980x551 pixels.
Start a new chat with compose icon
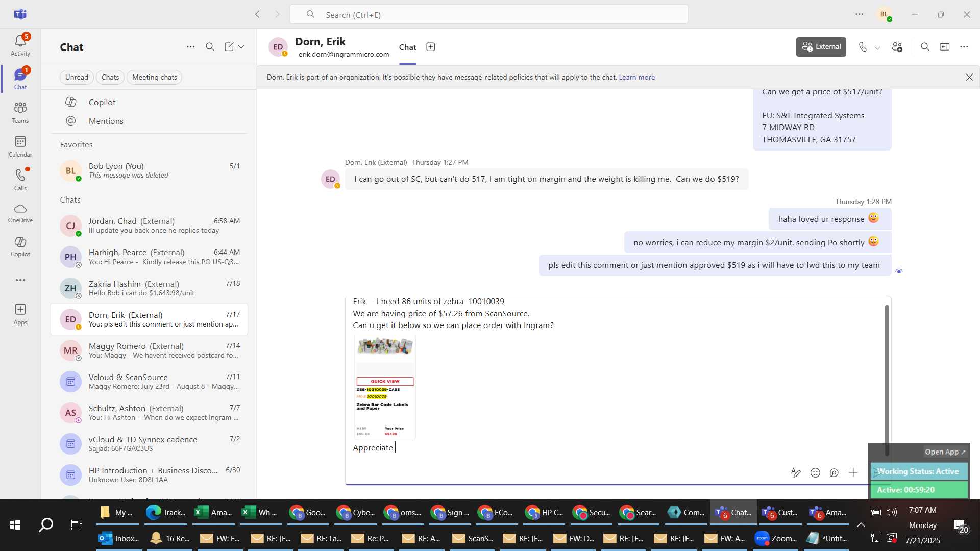click(x=229, y=47)
